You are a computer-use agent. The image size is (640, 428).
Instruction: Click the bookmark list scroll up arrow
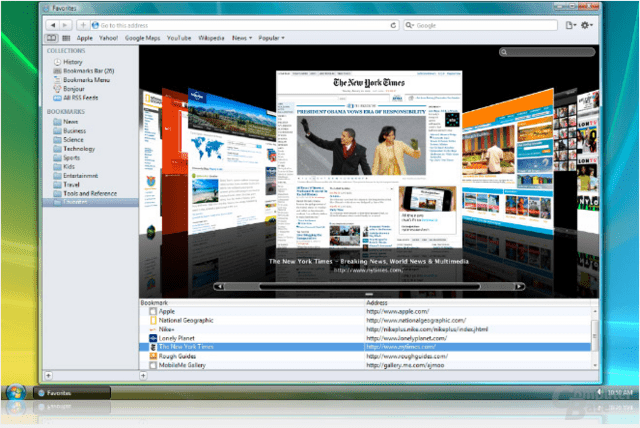(x=595, y=311)
